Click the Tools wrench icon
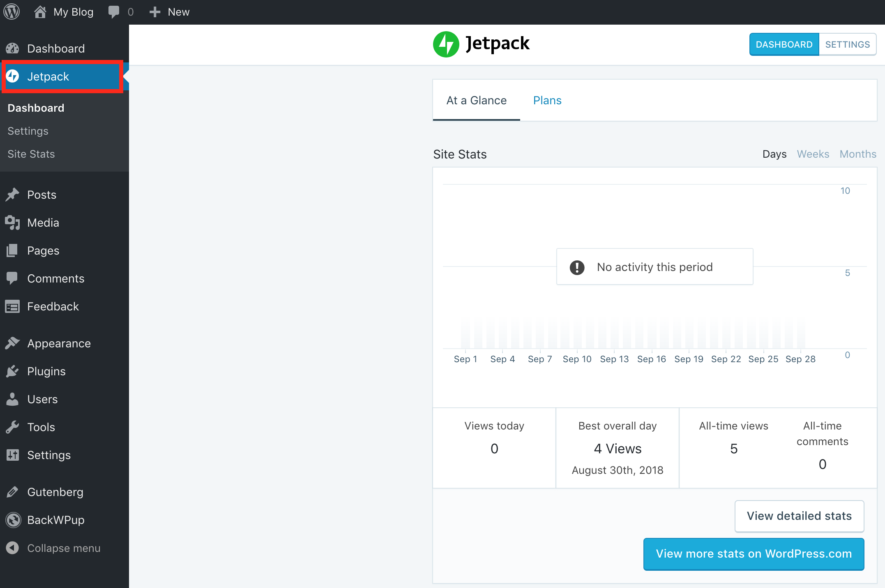The height and width of the screenshot is (588, 885). (13, 427)
